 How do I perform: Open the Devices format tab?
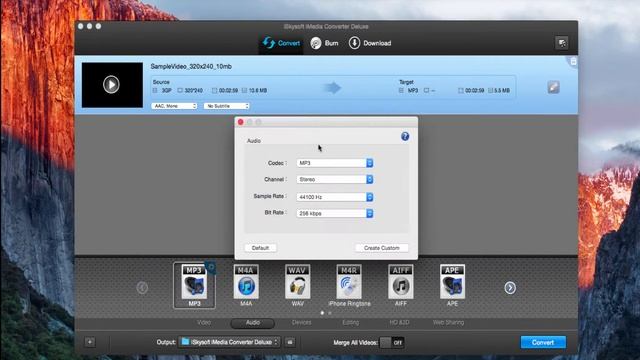tap(302, 322)
